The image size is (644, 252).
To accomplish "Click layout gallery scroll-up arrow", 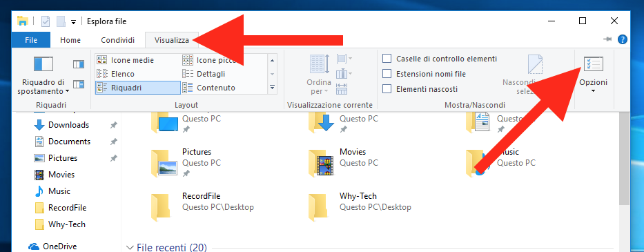I will click(x=272, y=61).
